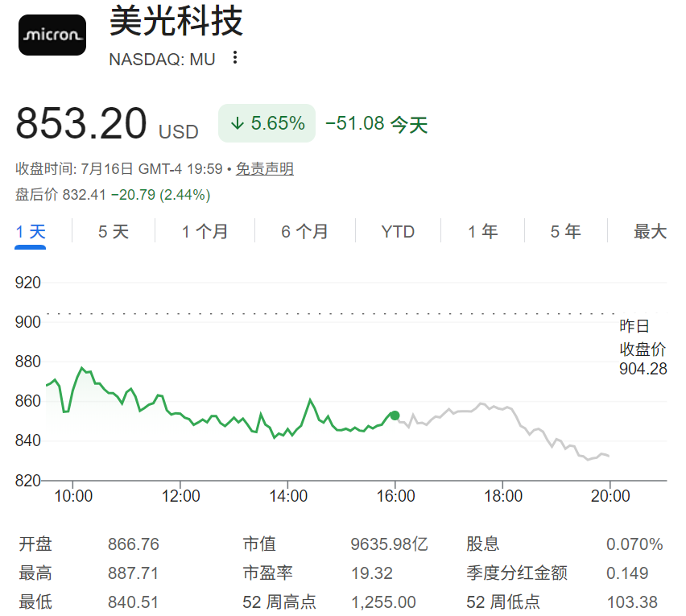Click the 10:00 time axis label

[73, 496]
